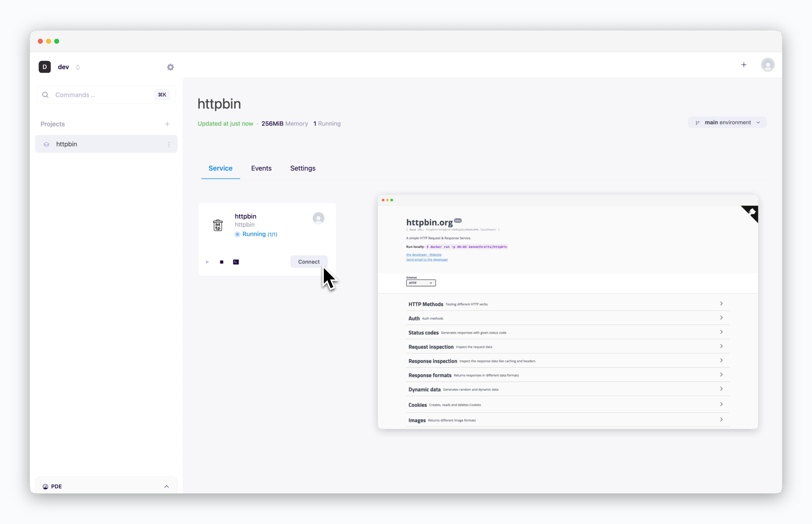The image size is (812, 524).
Task: Click the ⌘K shortcut badge
Action: click(162, 95)
